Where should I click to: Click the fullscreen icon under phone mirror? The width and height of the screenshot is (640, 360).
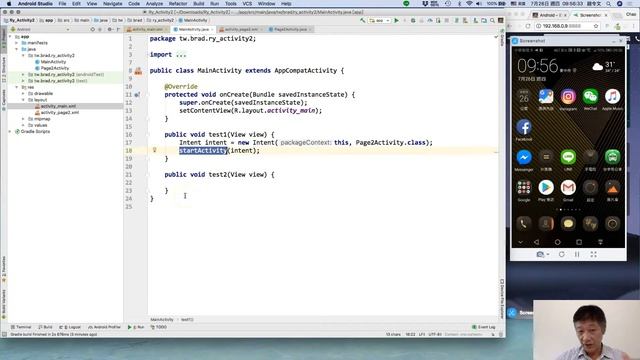(x=593, y=254)
